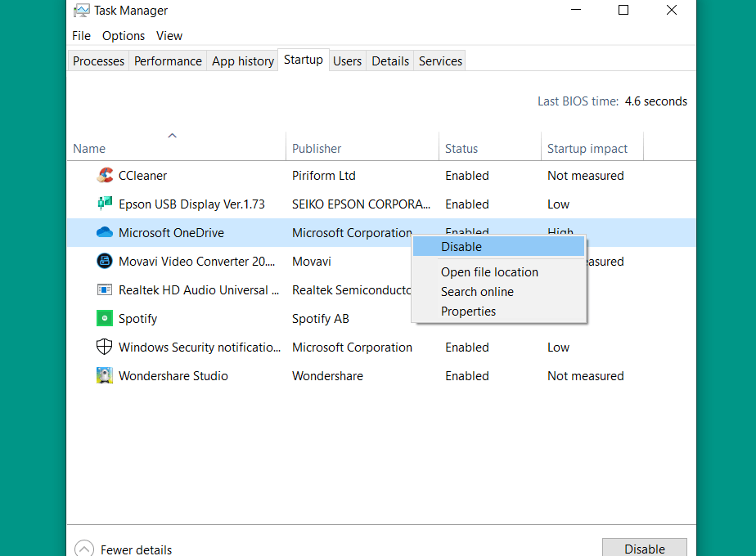Switch to the App history tab

[242, 61]
